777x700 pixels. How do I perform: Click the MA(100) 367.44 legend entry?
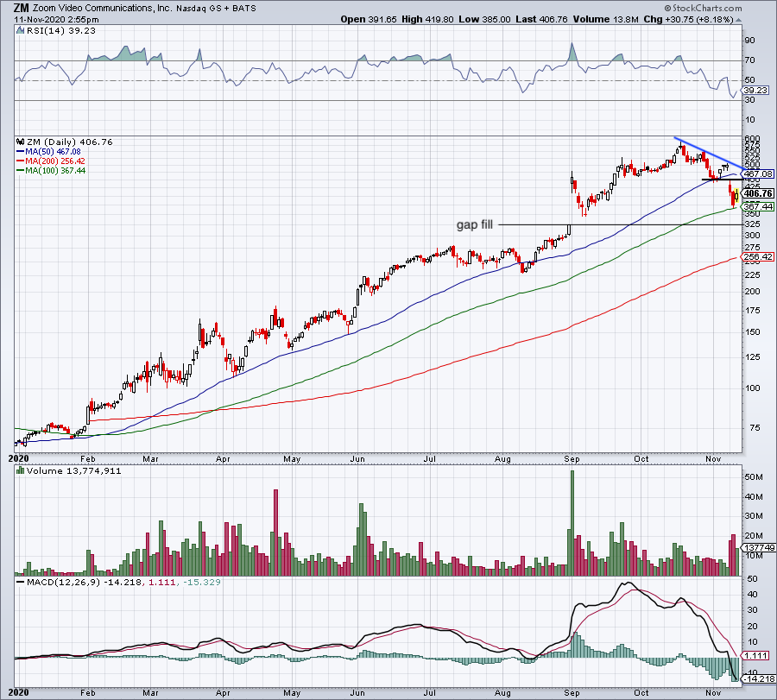(51, 170)
